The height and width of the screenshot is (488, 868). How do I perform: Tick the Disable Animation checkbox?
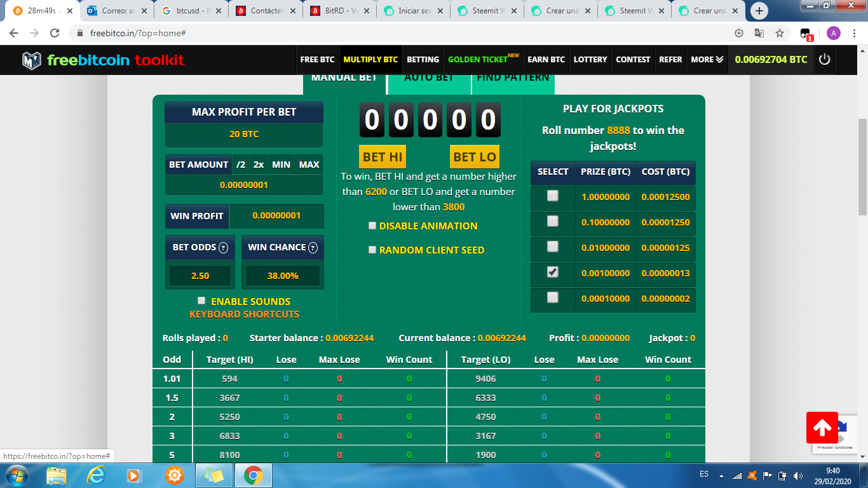(372, 226)
